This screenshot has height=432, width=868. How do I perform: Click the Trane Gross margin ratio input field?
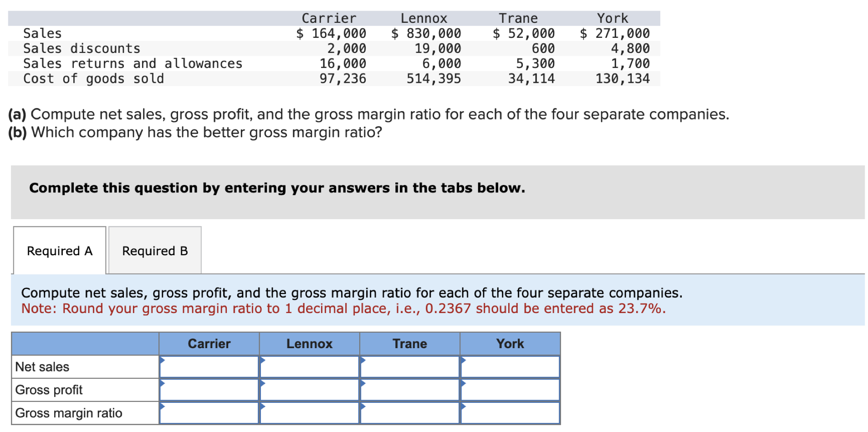click(x=409, y=413)
